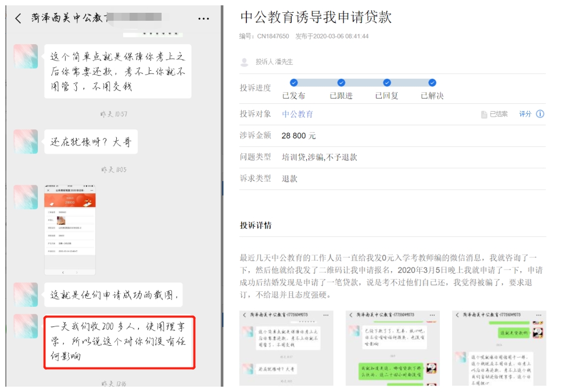Click the info icon beside 评分
The width and height of the screenshot is (578, 392).
click(x=540, y=114)
